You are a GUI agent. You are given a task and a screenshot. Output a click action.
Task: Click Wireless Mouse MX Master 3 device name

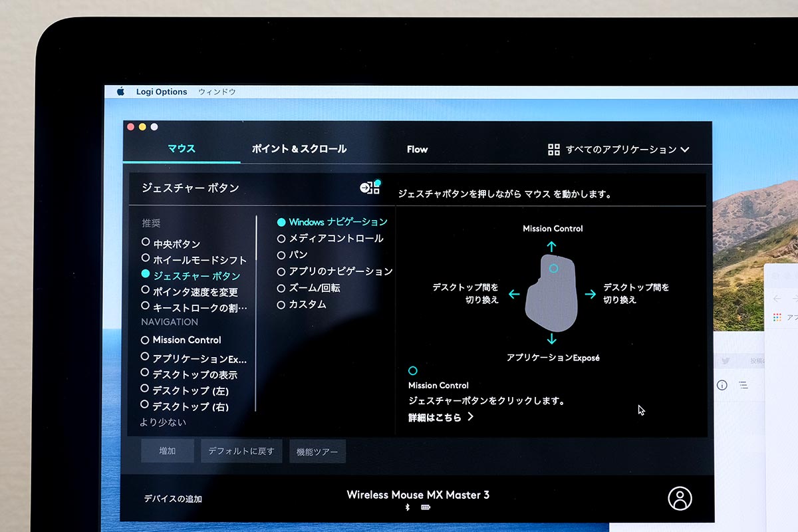click(418, 495)
